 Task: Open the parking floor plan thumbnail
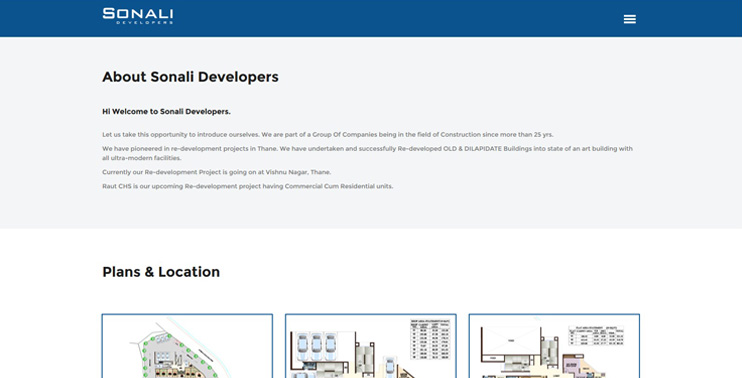(x=371, y=346)
